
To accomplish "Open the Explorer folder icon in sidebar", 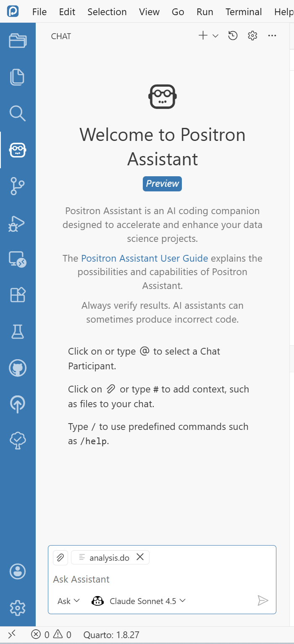I will [x=18, y=41].
